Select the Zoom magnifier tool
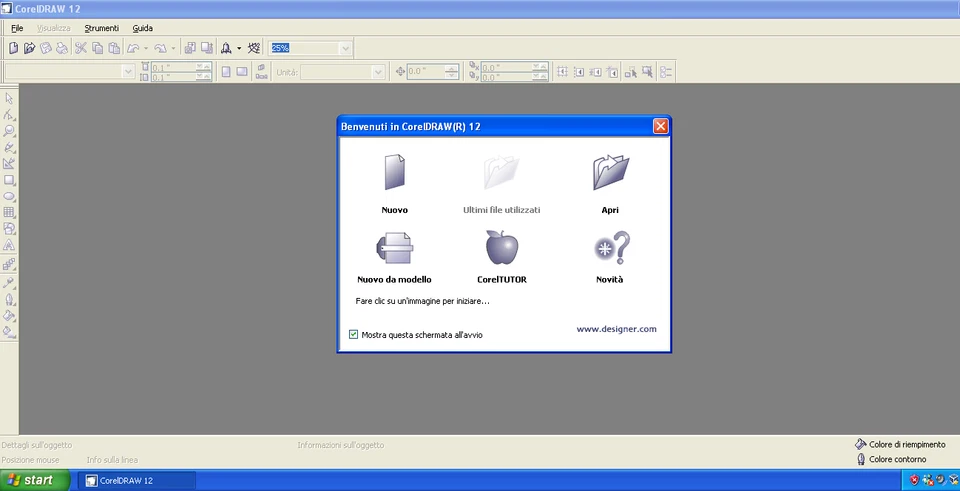The height and width of the screenshot is (491, 960). 9,131
